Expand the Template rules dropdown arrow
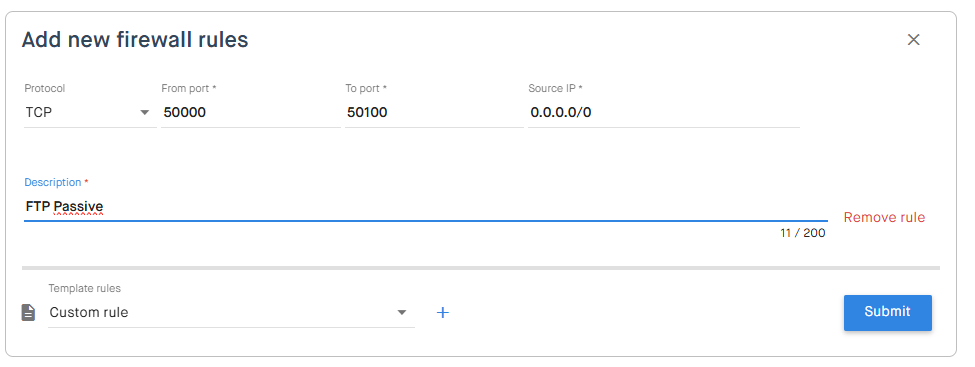This screenshot has width=975, height=367. (402, 312)
